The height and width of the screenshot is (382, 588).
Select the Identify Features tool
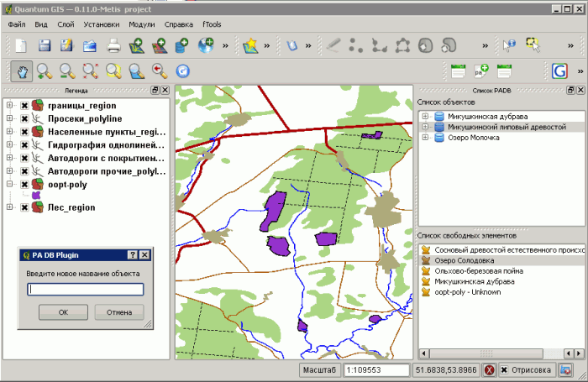click(510, 45)
